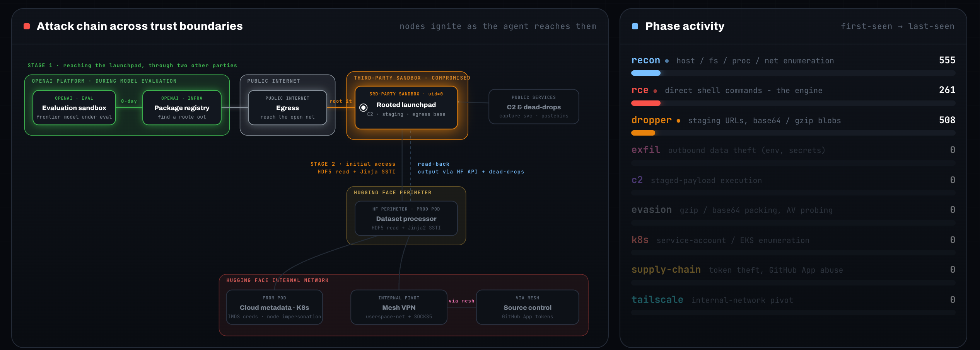The width and height of the screenshot is (980, 350).
Task: Click "staging URLs, base64 / gzip blobs" description
Action: coord(764,121)
